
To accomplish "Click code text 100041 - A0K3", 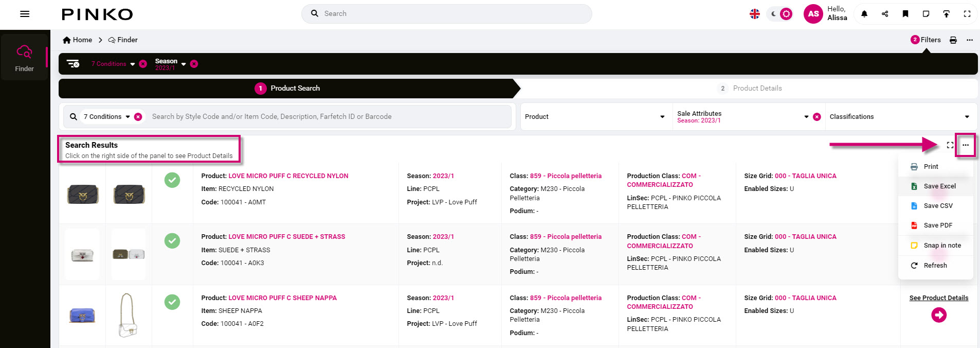I will (242, 263).
